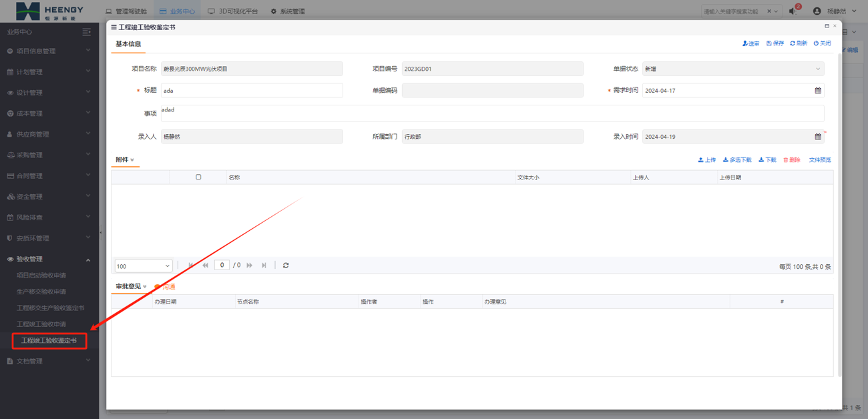Click the 标题 input field containing ada
The width and height of the screenshot is (868, 419).
(x=252, y=91)
